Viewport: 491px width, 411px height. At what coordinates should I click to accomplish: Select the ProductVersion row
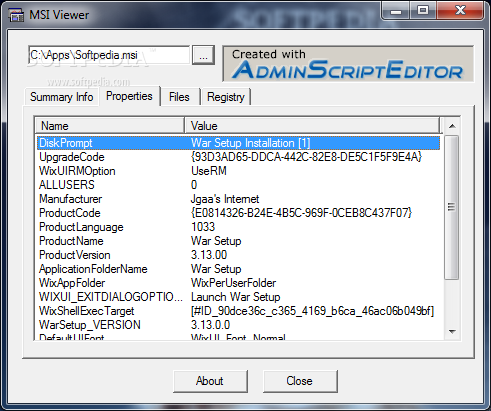tap(238, 255)
